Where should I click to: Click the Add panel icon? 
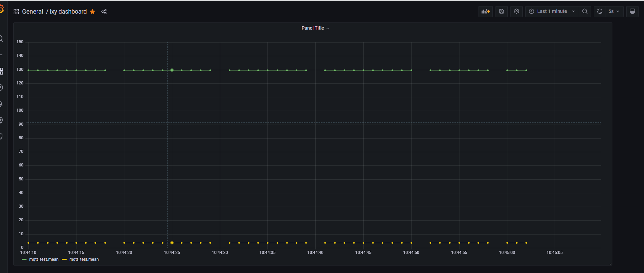point(485,11)
